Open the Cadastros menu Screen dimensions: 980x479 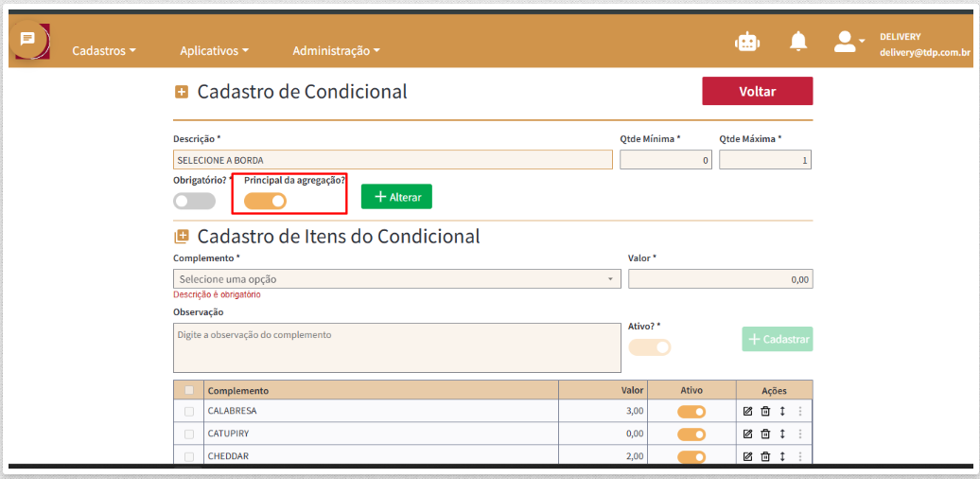[x=104, y=51]
